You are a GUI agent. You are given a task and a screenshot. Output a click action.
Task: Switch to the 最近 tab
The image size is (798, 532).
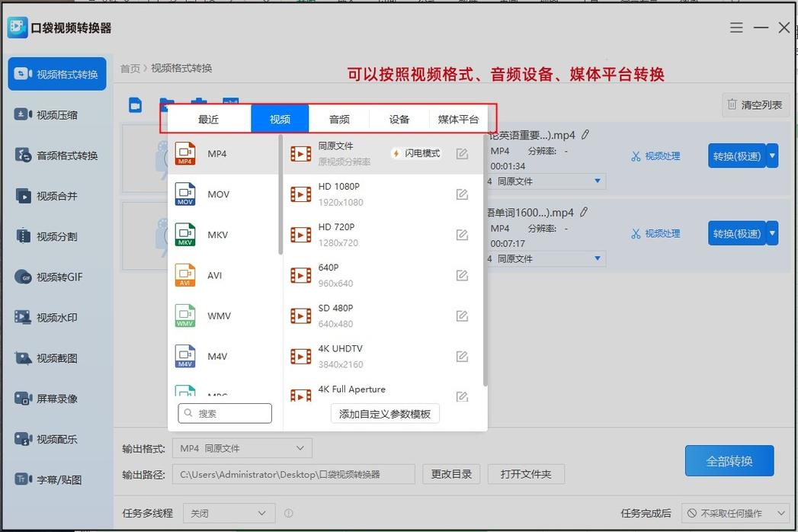pyautogui.click(x=209, y=119)
